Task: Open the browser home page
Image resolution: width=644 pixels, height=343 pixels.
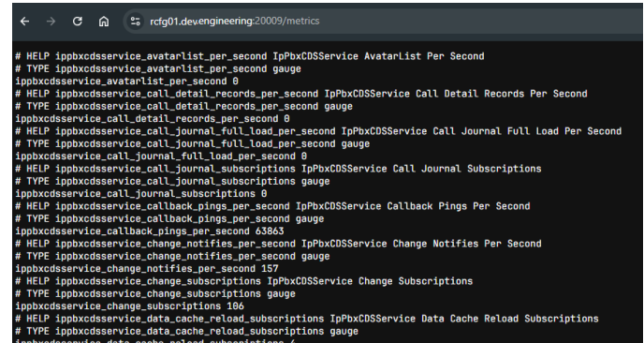Action: click(104, 22)
